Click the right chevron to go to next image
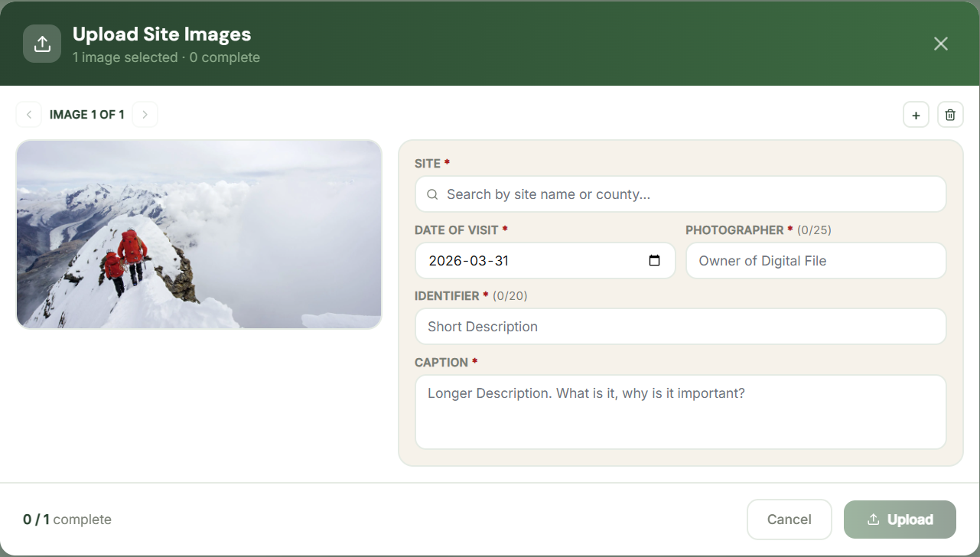 point(145,114)
